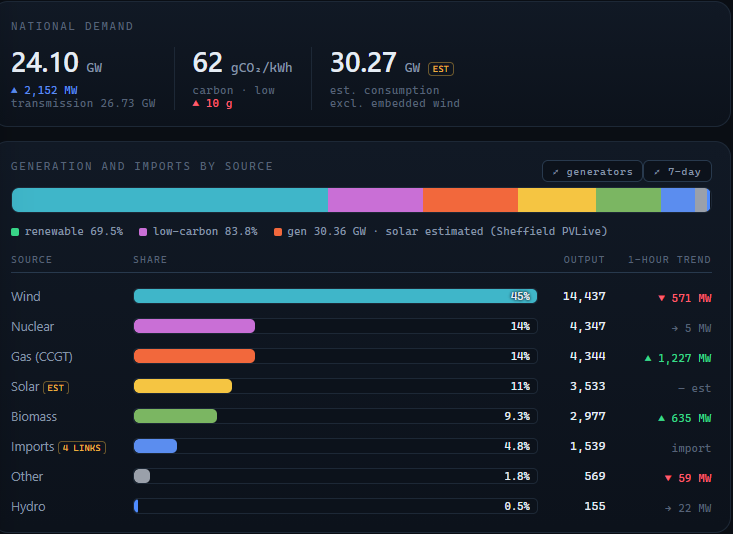
Task: Click the EST badge beside 30.27 GW
Action: tap(441, 69)
